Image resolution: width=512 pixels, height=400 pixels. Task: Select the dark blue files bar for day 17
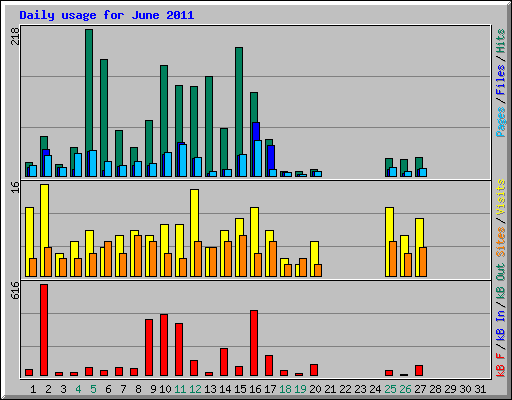pos(271,157)
